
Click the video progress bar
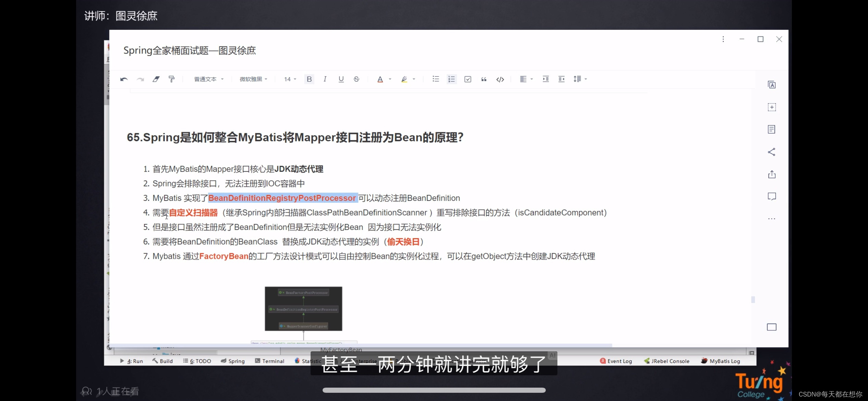[434, 390]
